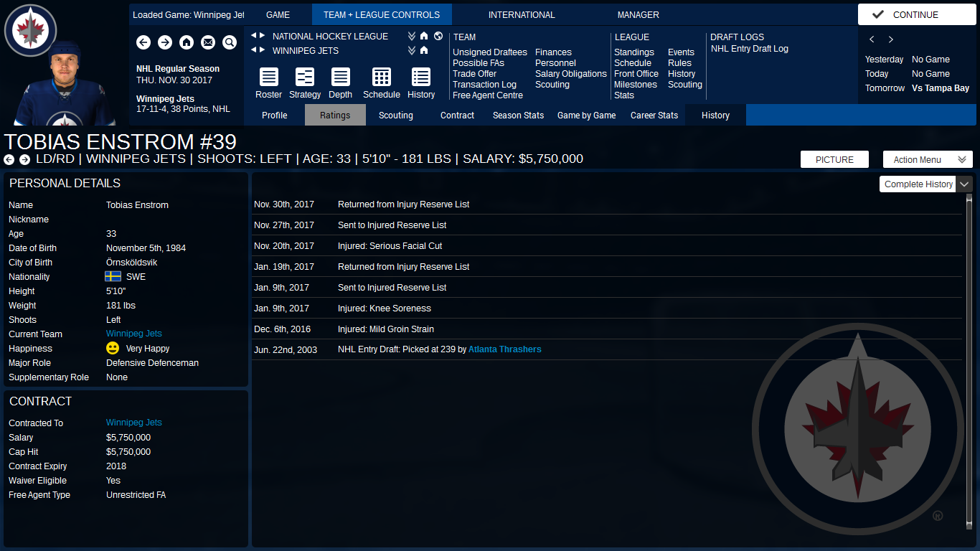Expand the National Hockey League selector chevron
The image size is (980, 551).
tap(412, 36)
